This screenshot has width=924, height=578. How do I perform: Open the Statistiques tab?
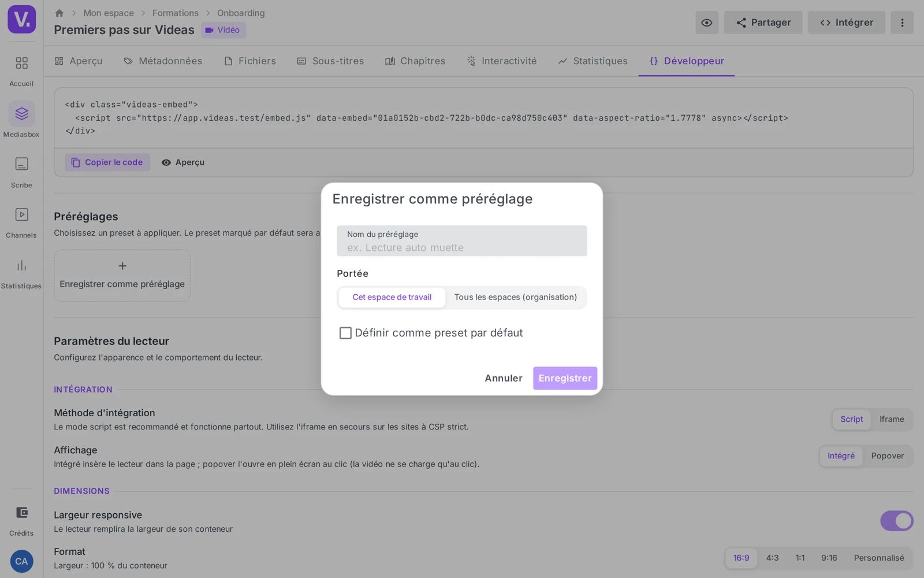point(593,61)
